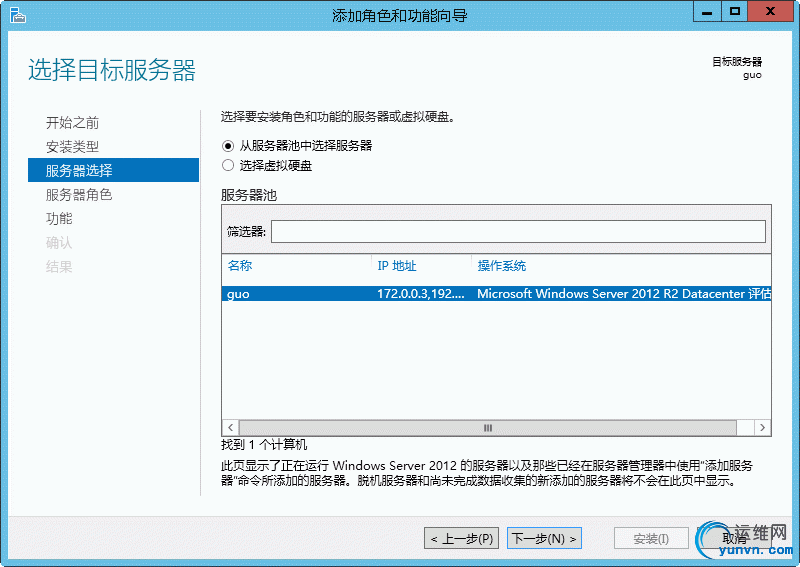Click the 下一步(N) next button

544,538
